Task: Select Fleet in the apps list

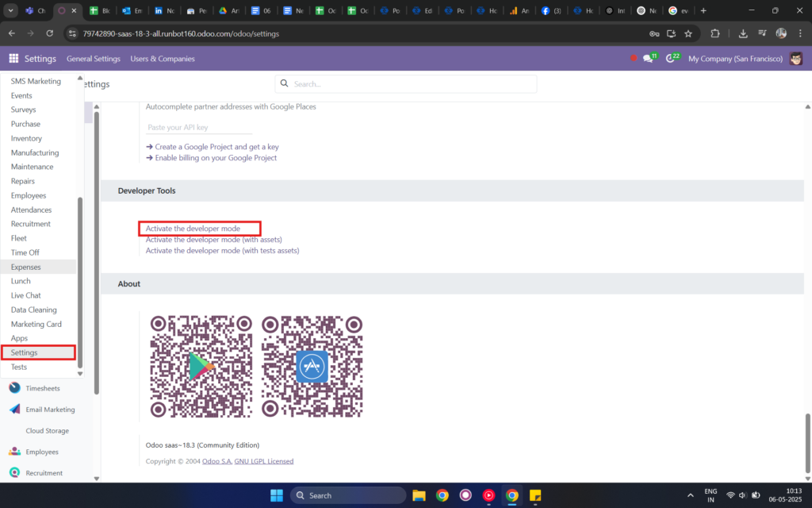Action: pyautogui.click(x=19, y=238)
